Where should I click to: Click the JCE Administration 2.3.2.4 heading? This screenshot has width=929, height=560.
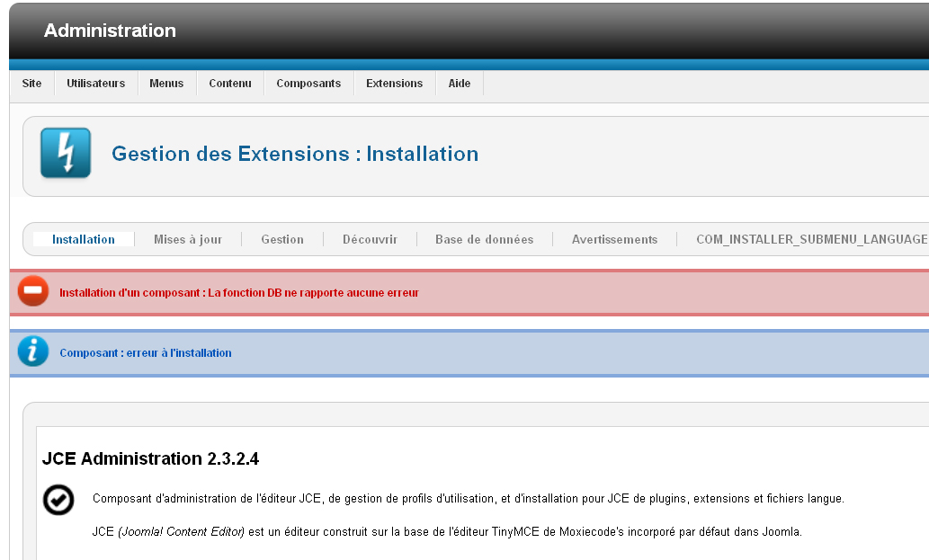pos(150,458)
